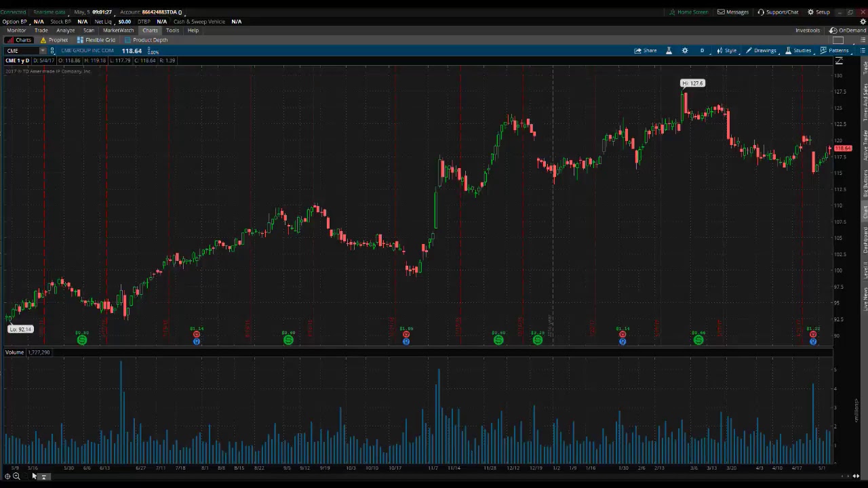Screen dimensions: 868x488
Task: Open application Setup menu
Action: click(818, 12)
